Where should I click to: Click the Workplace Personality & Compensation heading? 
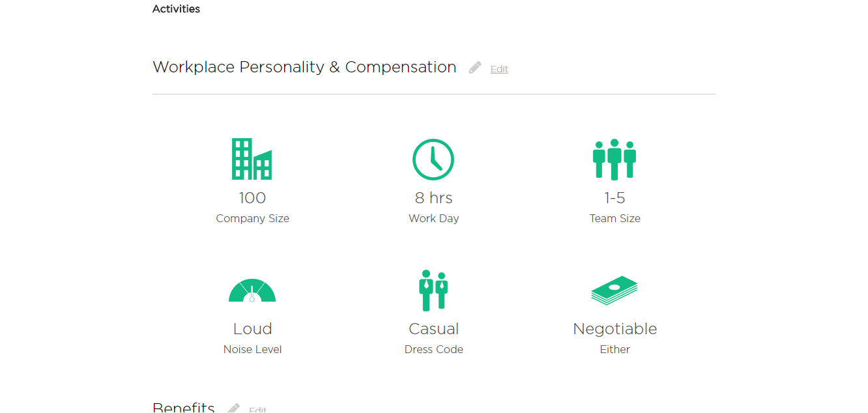pyautogui.click(x=304, y=67)
